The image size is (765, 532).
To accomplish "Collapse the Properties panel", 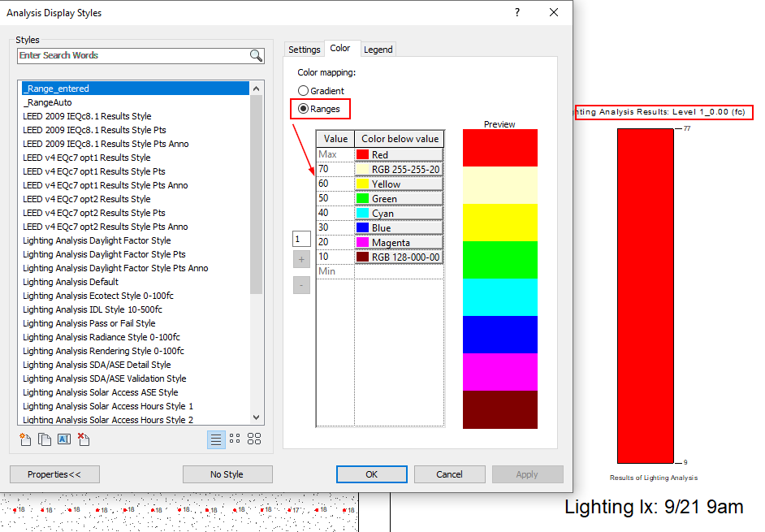I will click(54, 474).
